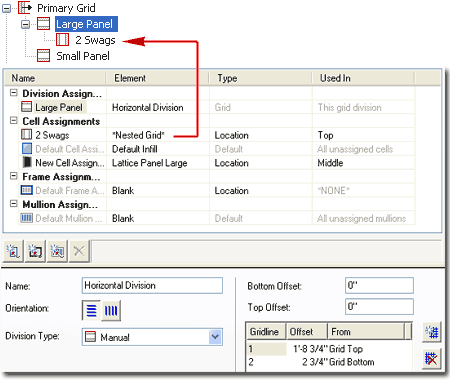The image size is (450, 381).
Task: Click the Default Frame Assignment icon
Action: pyautogui.click(x=27, y=190)
